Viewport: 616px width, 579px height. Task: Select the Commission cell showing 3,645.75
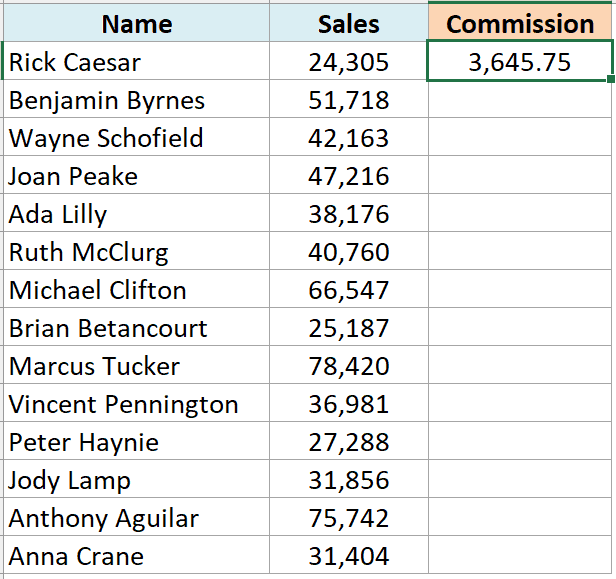(x=519, y=61)
